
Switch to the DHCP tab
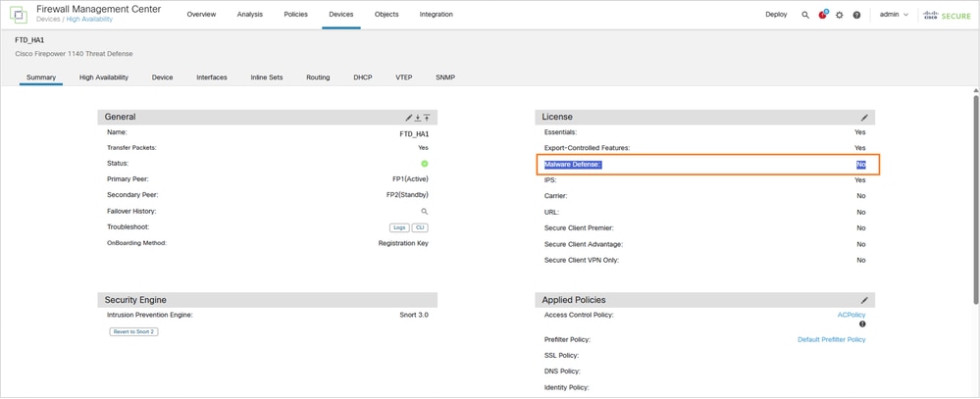(363, 77)
